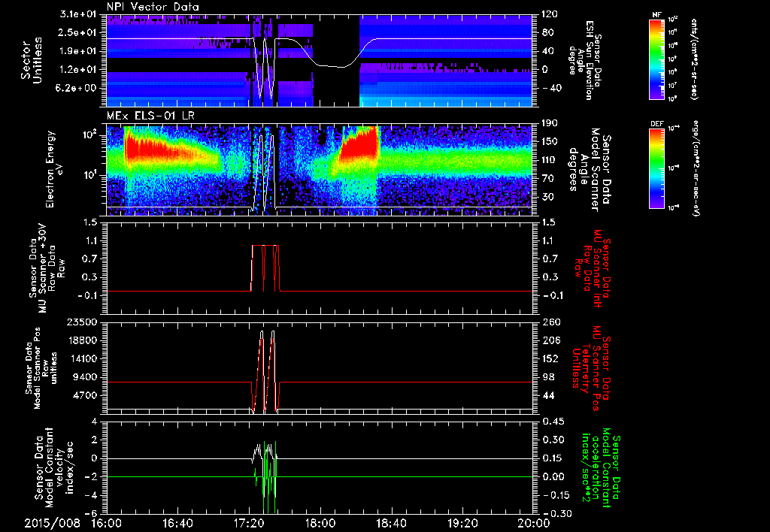Click the '3.1e+01' sector tick value
The image size is (770, 532).
[77, 15]
